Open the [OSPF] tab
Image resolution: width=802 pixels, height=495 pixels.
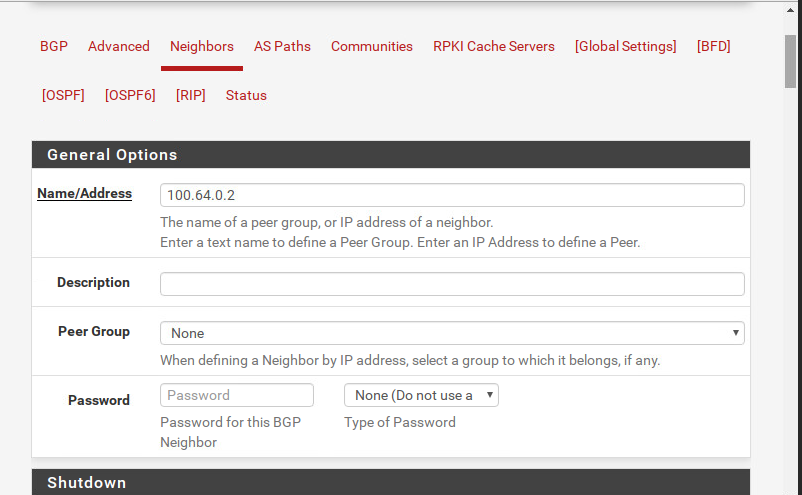(x=63, y=95)
